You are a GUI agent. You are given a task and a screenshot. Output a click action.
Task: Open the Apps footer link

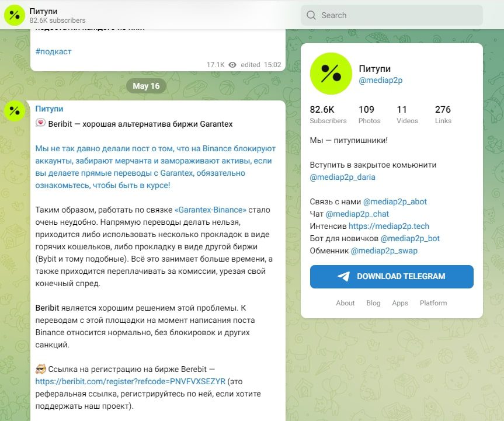click(x=400, y=303)
